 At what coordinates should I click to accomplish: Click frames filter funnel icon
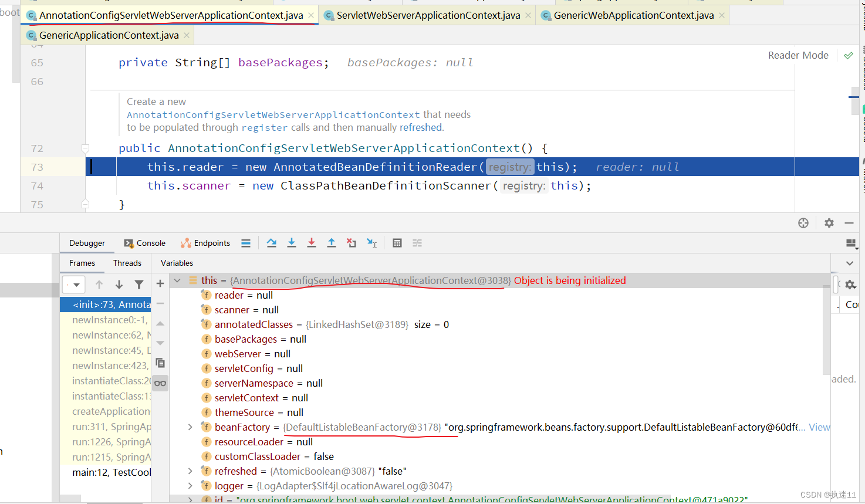pyautogui.click(x=139, y=285)
